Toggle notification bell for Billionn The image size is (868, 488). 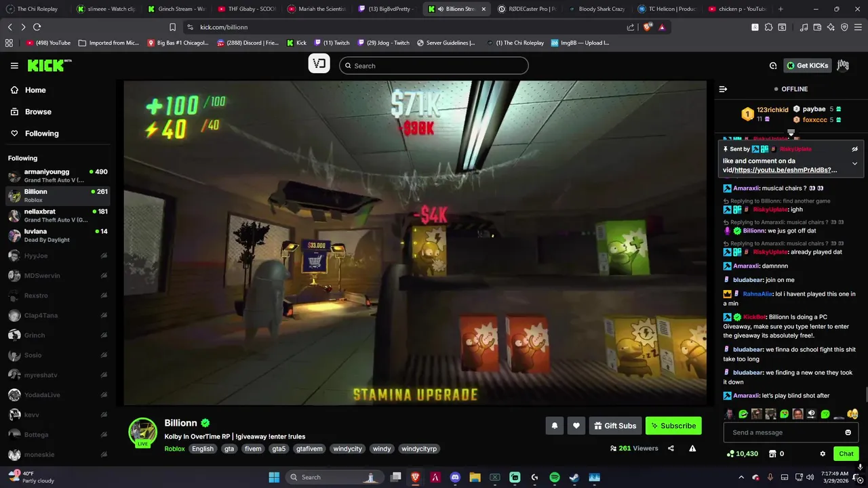[555, 426]
